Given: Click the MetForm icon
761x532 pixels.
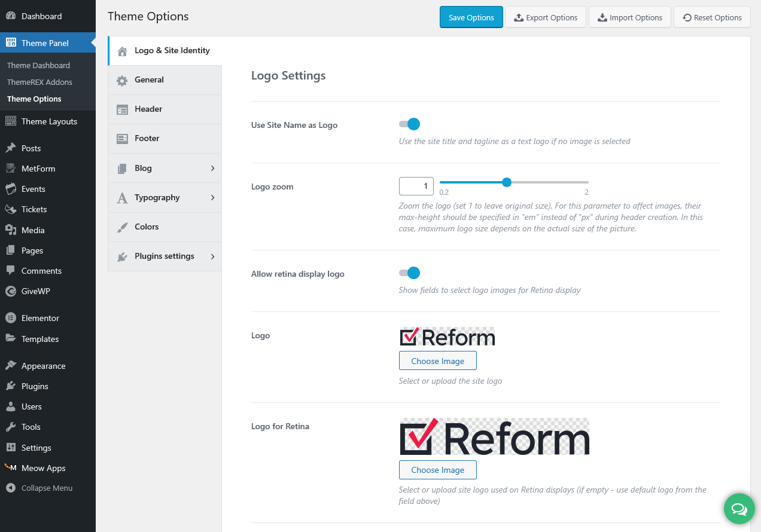Looking at the screenshot, I should pos(11,169).
